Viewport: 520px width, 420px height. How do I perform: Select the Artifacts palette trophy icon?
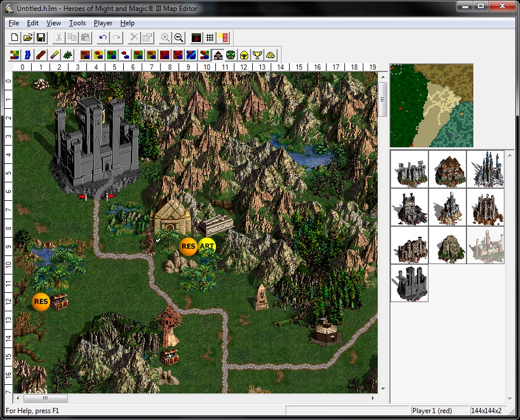257,55
